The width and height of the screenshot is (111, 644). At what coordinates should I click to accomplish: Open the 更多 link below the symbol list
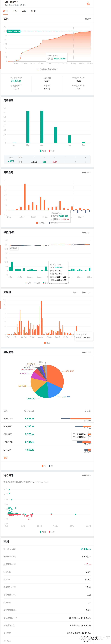[6, 458]
